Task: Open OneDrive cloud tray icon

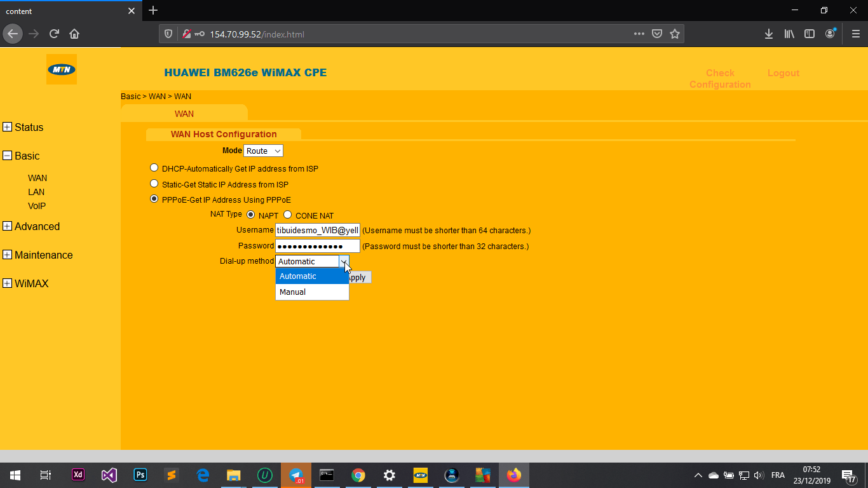Action: point(713,475)
